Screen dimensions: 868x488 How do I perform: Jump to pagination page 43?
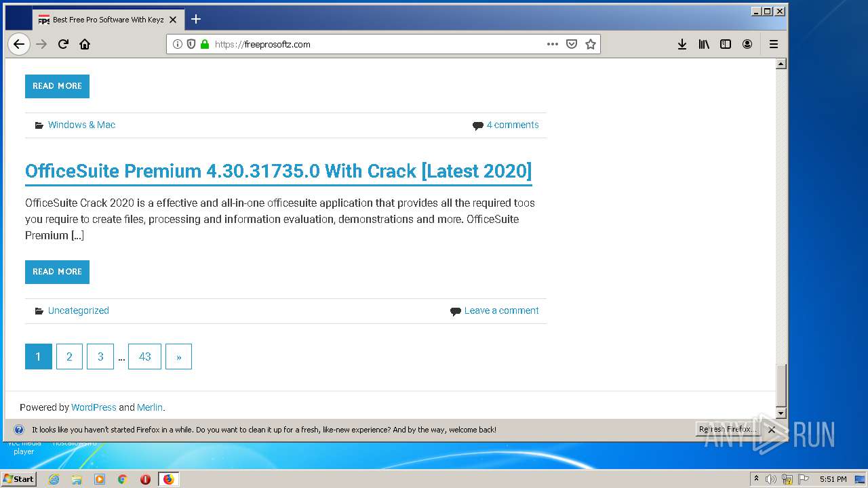point(144,357)
